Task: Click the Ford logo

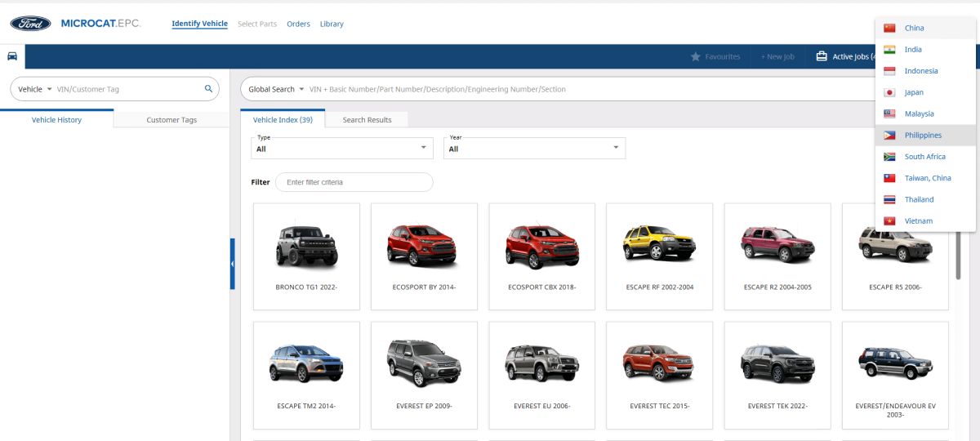Action: 30,24
